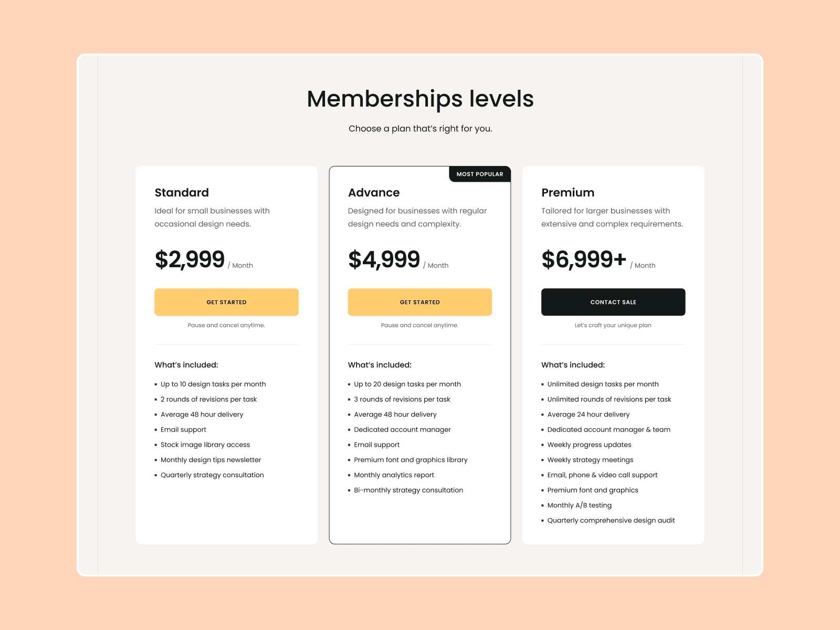The width and height of the screenshot is (840, 630).
Task: Click 'Let's craft your unique plan' text
Action: click(x=613, y=325)
